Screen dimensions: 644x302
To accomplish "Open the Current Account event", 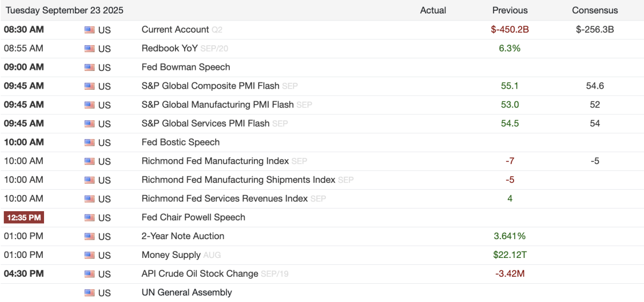I will [x=175, y=30].
